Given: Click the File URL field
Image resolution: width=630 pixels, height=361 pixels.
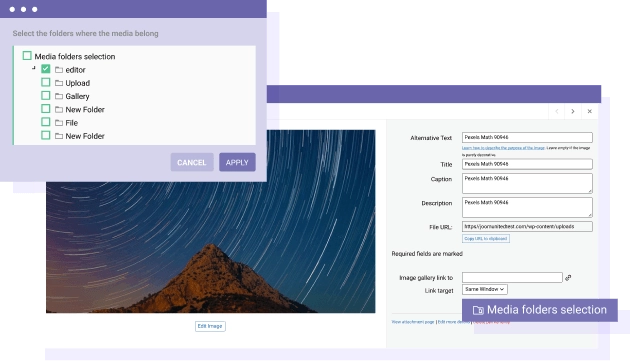Looking at the screenshot, I should 527,226.
